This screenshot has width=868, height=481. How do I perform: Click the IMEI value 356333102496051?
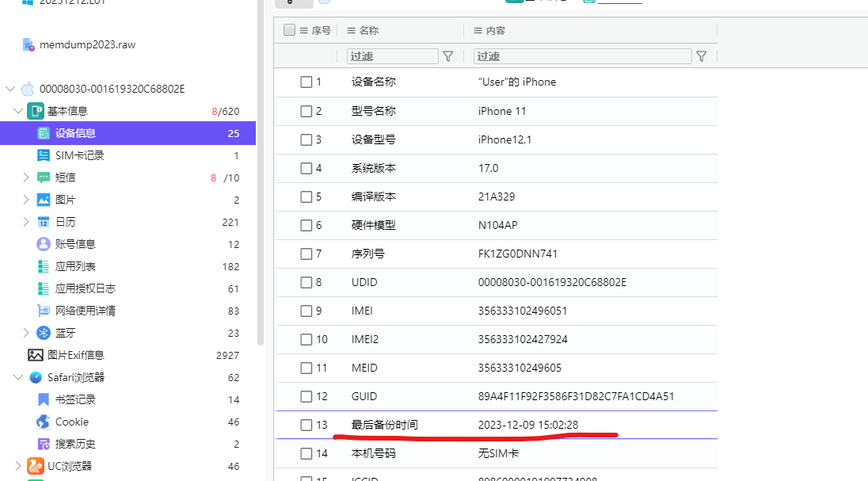point(523,311)
